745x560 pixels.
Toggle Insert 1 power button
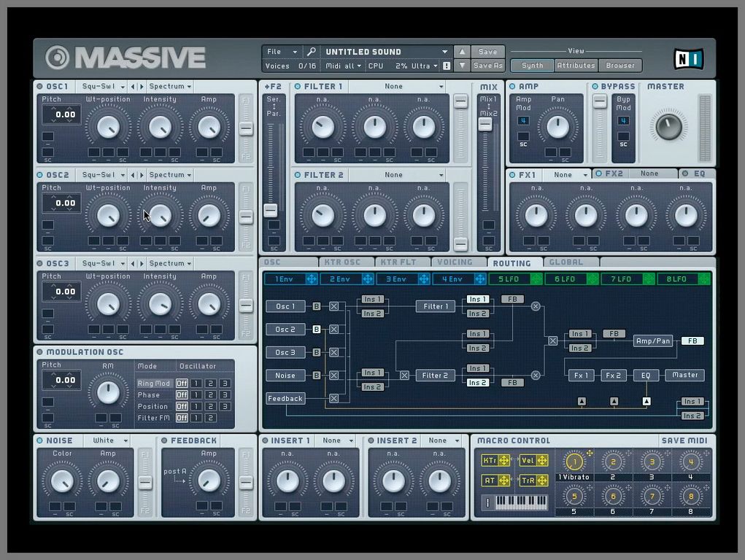click(265, 440)
